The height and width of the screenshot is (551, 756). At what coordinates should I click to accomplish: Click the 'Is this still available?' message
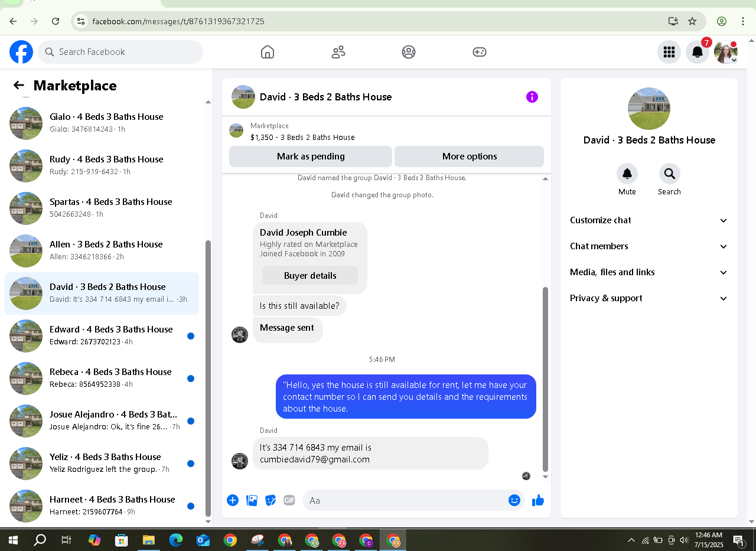299,306
